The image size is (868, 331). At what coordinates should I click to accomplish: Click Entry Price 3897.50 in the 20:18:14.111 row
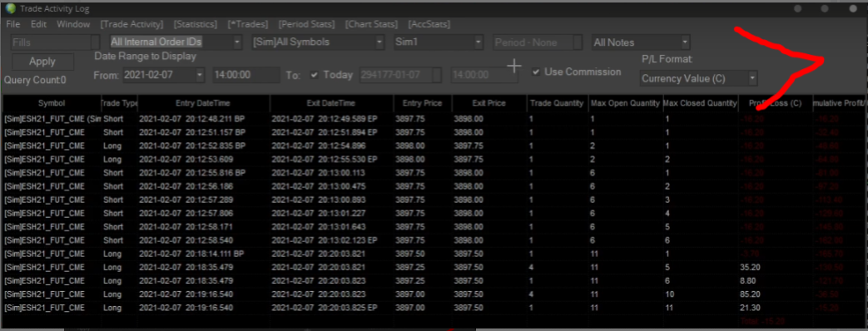[x=422, y=254]
